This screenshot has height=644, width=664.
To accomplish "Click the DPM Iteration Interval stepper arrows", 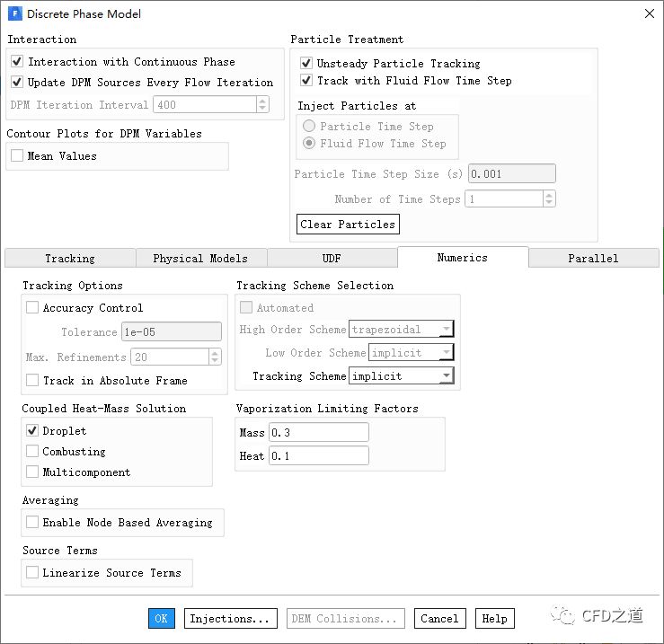I will [262, 105].
